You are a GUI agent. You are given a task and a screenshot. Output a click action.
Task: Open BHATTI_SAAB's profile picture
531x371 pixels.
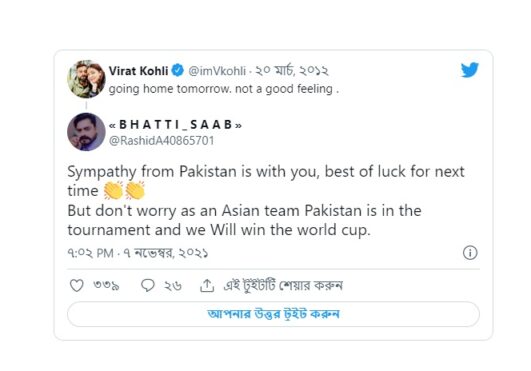86,132
